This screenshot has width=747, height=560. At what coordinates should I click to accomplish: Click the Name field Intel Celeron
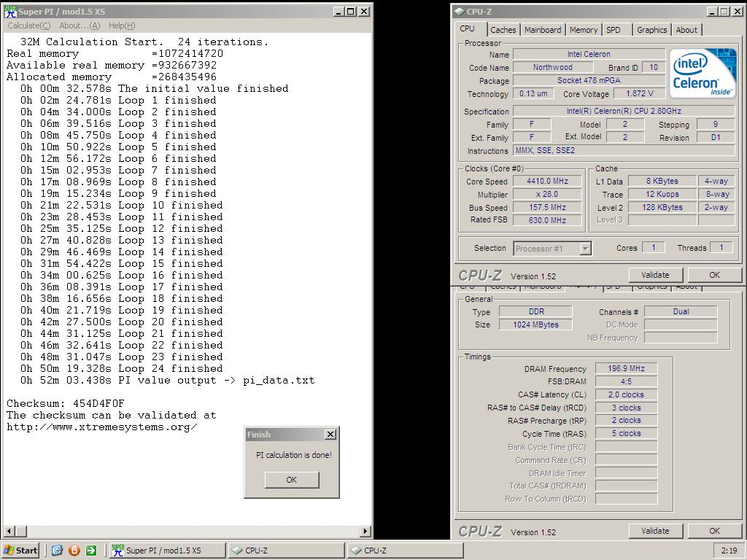point(589,54)
